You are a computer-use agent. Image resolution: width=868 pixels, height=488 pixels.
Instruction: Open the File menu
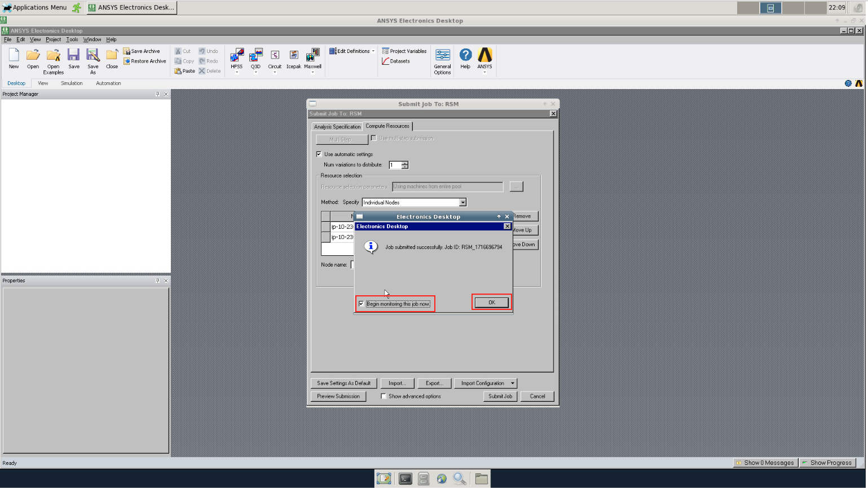8,40
